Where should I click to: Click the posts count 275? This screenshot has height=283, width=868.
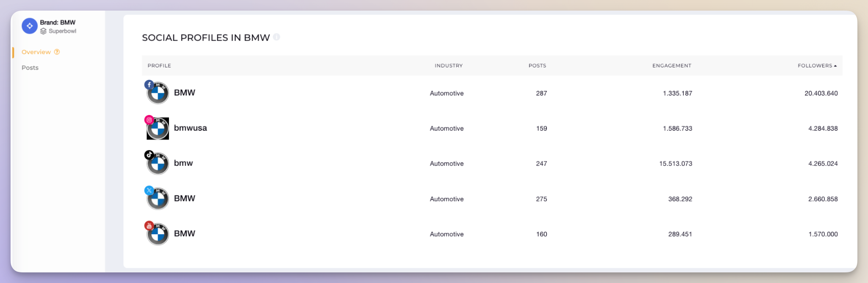point(541,199)
